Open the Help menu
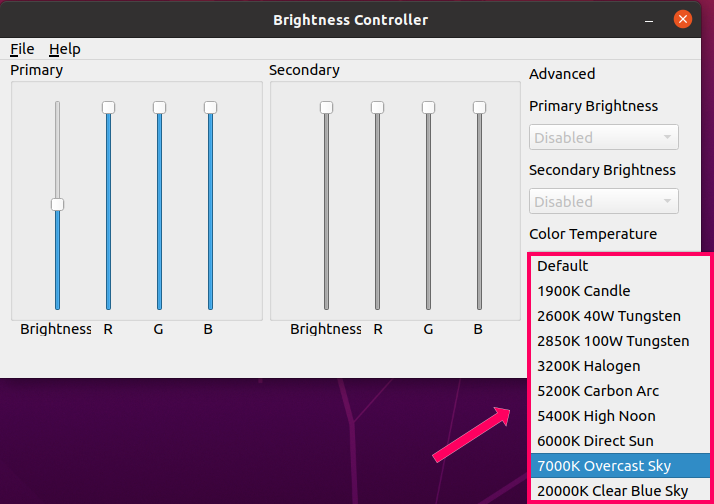Image resolution: width=714 pixels, height=504 pixels. pyautogui.click(x=64, y=49)
